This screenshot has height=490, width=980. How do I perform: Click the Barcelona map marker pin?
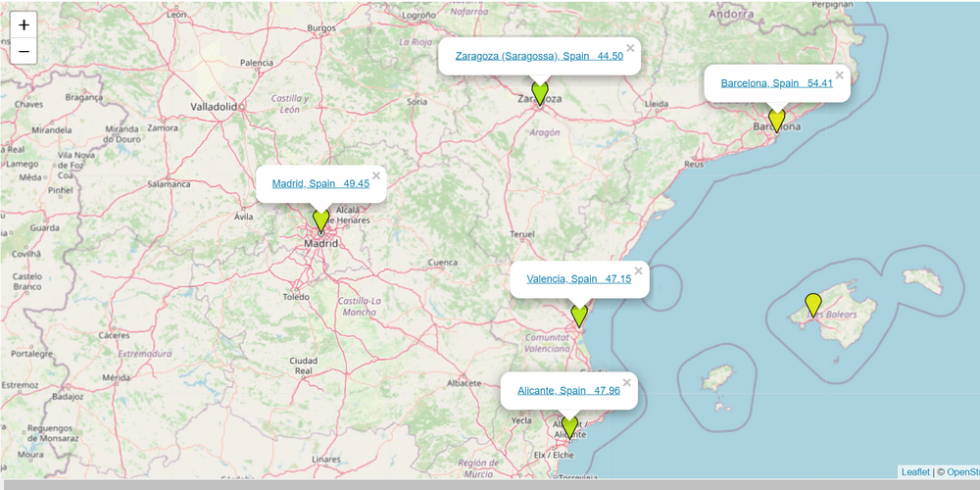(777, 120)
